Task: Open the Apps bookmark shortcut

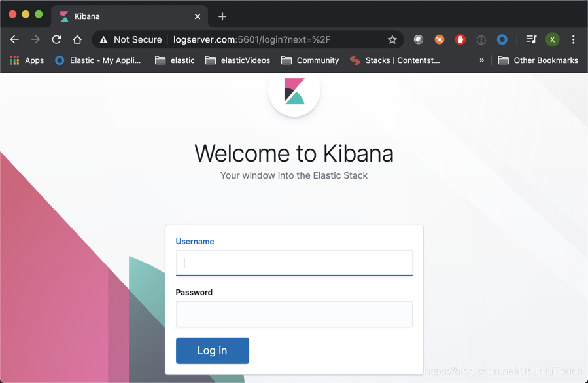Action: (27, 60)
